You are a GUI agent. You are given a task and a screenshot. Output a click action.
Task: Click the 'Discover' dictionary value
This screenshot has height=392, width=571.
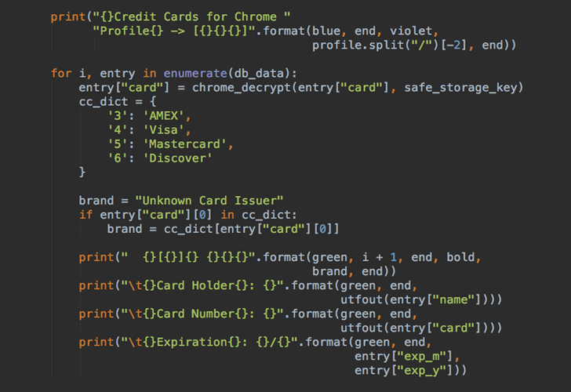177,158
